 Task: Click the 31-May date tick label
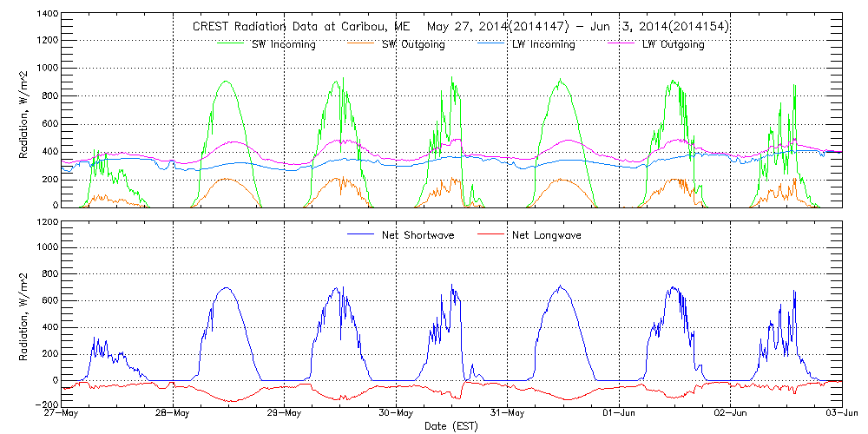coord(509,414)
